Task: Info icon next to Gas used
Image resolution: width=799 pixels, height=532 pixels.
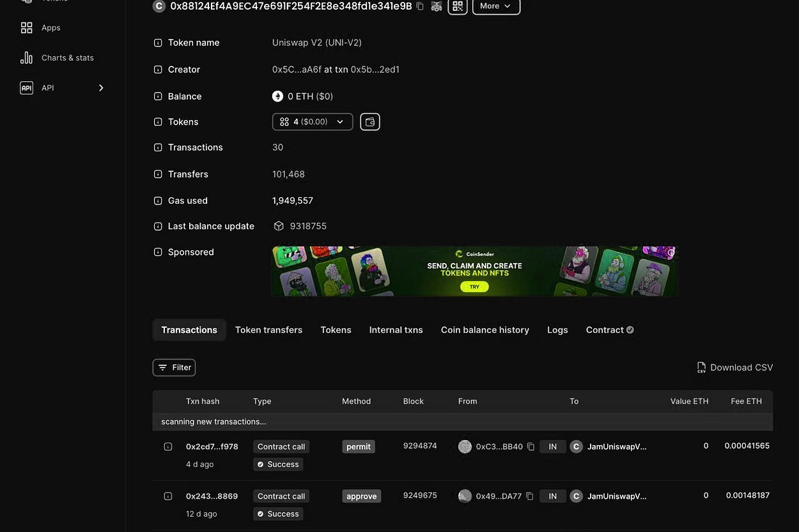Action: coord(158,201)
